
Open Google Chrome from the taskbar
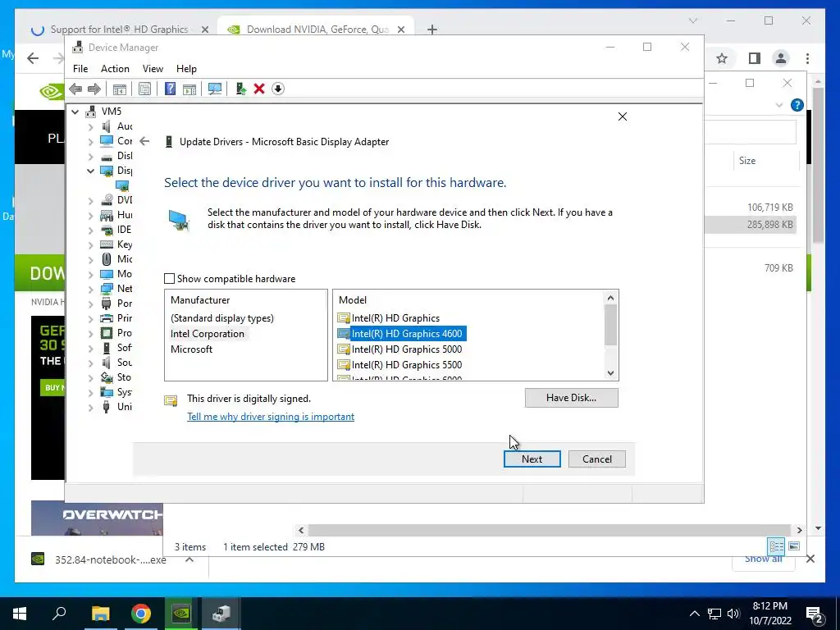pos(141,614)
